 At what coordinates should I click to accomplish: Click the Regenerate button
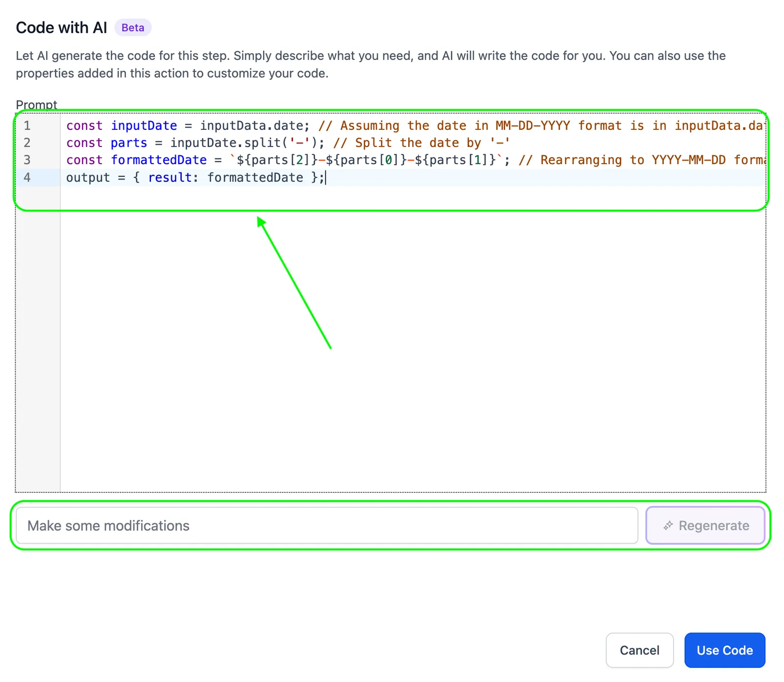pyautogui.click(x=705, y=526)
